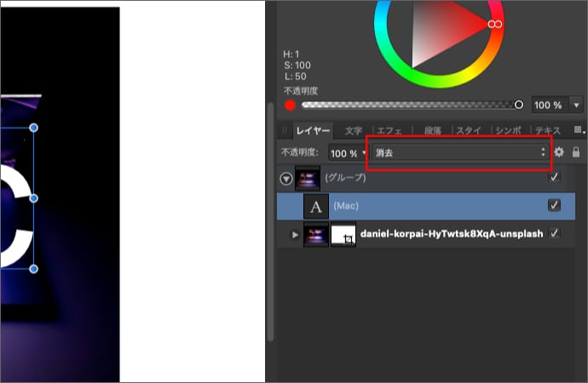
Task: Click the crop mask thumbnail on photo layer
Action: click(x=343, y=235)
